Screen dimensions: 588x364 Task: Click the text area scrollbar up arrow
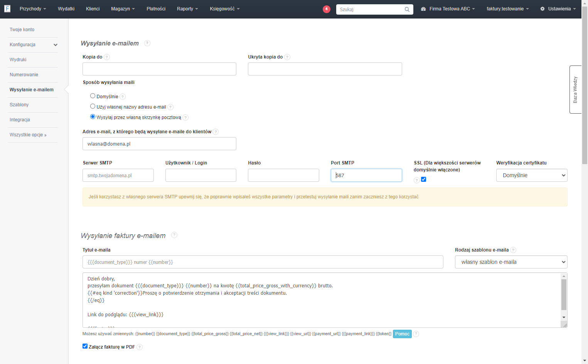tap(564, 276)
